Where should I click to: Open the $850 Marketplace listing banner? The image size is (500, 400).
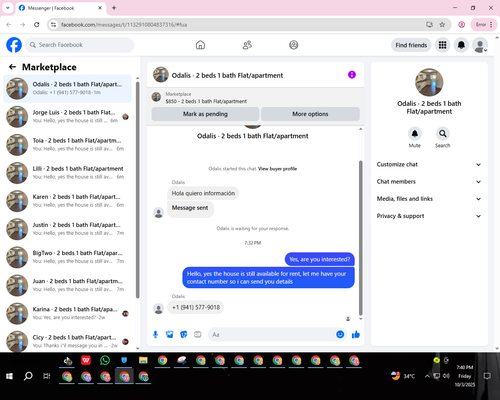click(255, 98)
